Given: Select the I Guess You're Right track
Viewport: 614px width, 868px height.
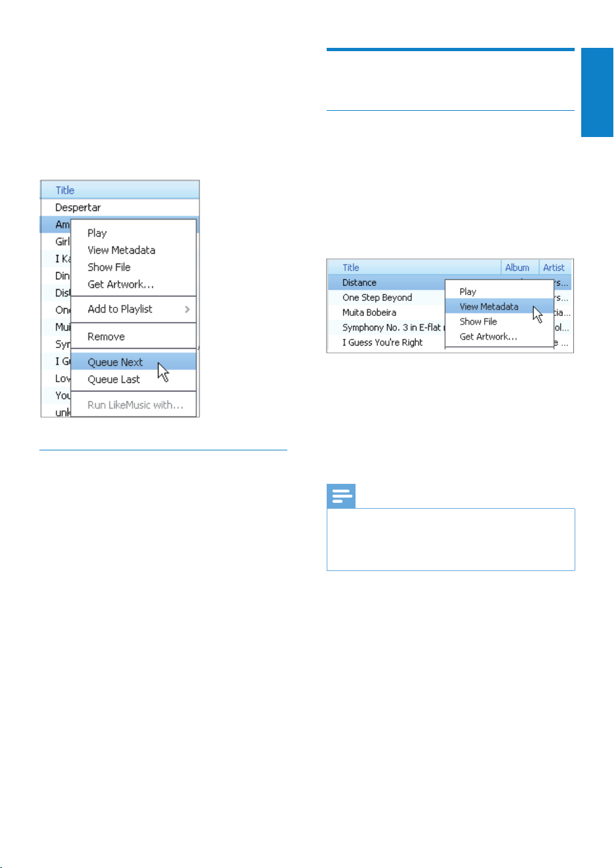Looking at the screenshot, I should coord(386,343).
